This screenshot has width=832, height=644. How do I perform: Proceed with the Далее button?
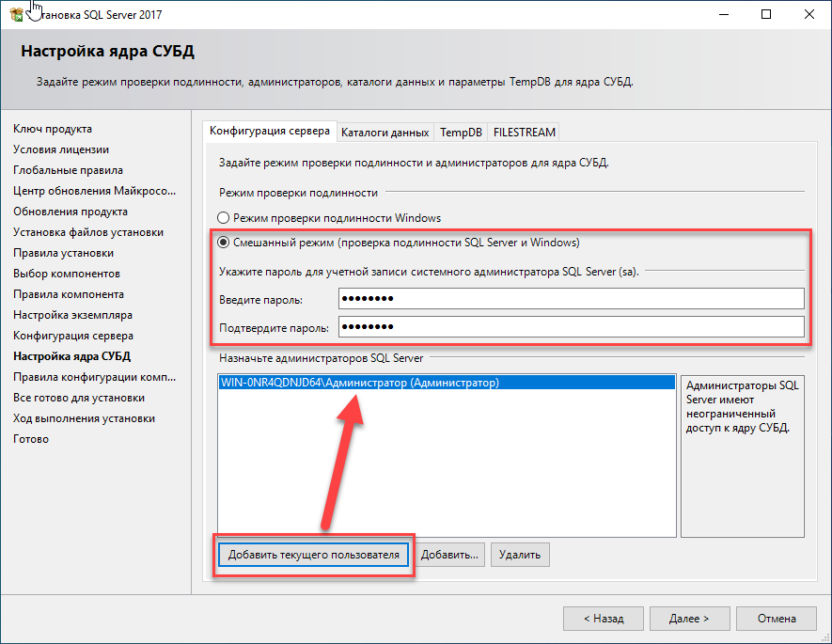(x=688, y=620)
